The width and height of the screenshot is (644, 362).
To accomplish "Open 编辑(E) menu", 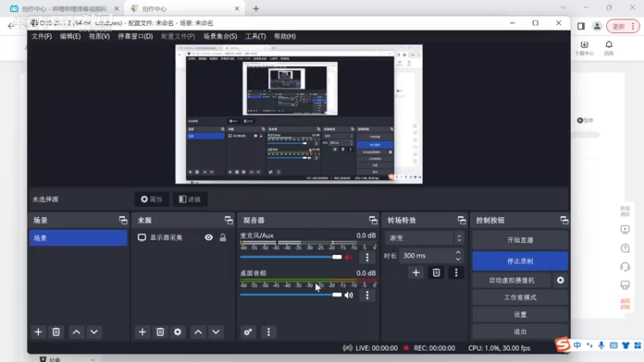I will [70, 36].
